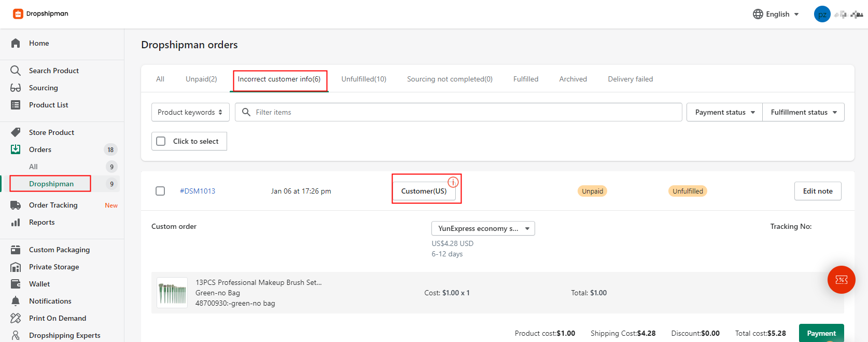
Task: Expand the Payment status filter
Action: coord(724,112)
